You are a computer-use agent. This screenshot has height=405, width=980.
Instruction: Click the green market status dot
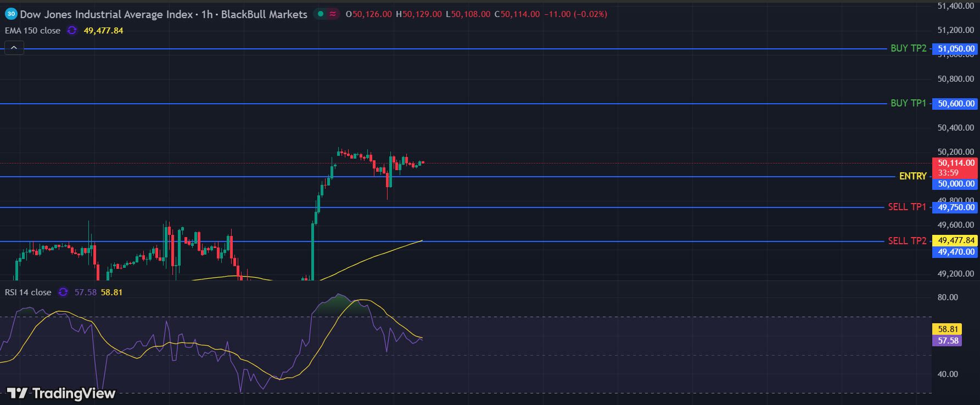pyautogui.click(x=321, y=14)
